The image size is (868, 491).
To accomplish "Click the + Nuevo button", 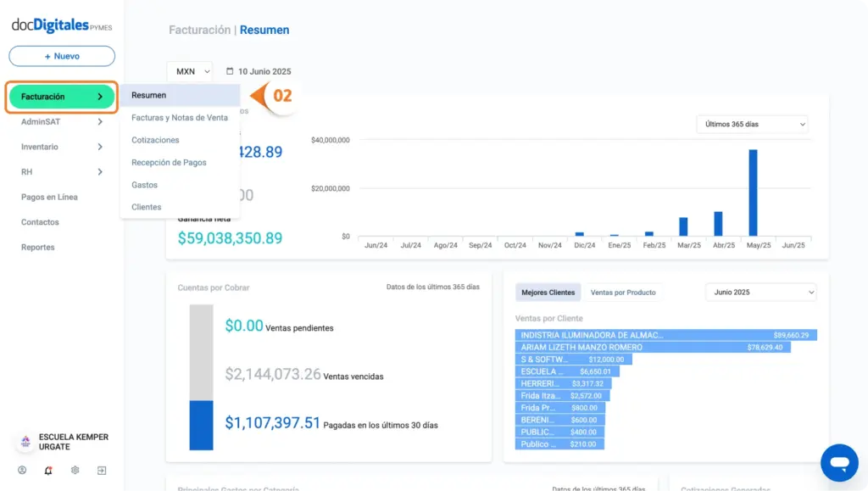I will (62, 56).
